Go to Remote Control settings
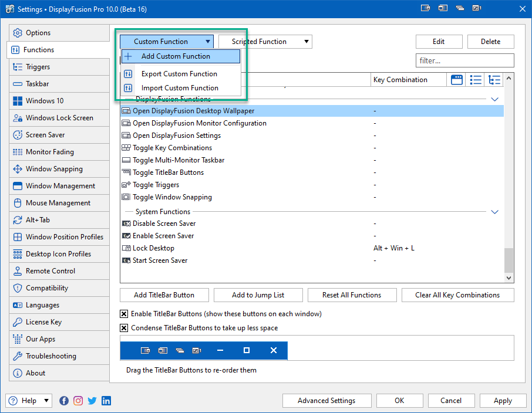This screenshot has width=532, height=413. pyautogui.click(x=59, y=271)
